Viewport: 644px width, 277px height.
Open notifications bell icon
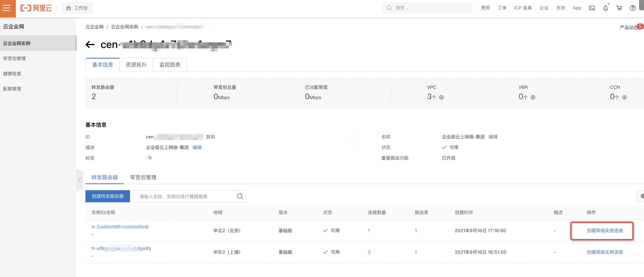[605, 8]
